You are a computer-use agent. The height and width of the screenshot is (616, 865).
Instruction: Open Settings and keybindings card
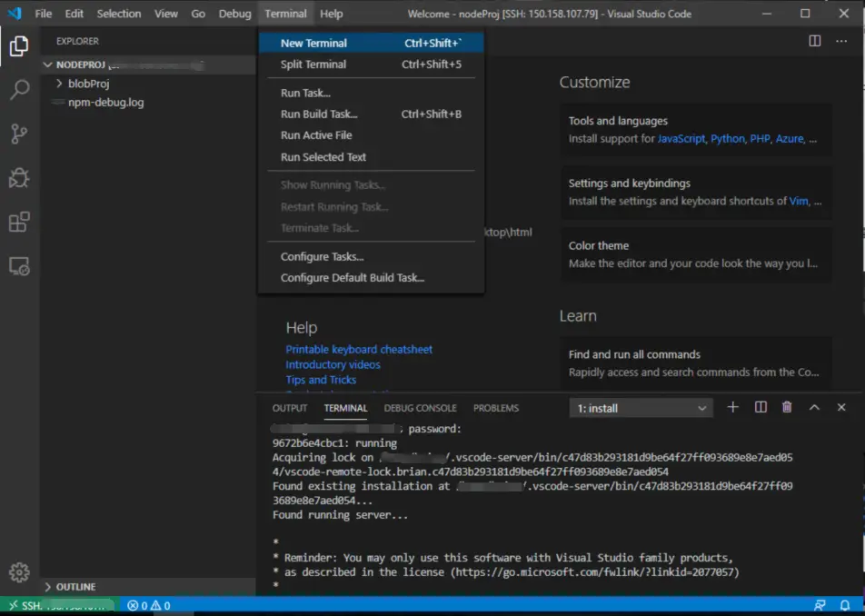(696, 192)
